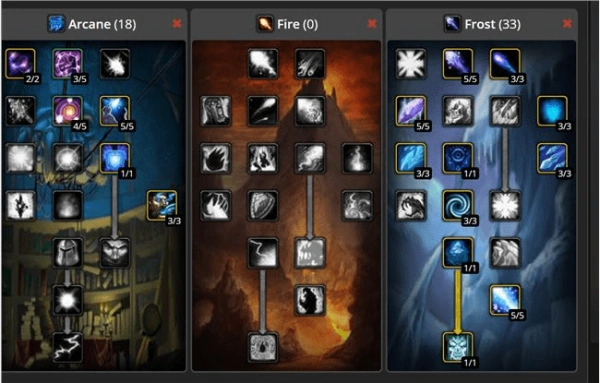
Task: Click the Improved Fireball talent in Fire tree
Action: 262,64
